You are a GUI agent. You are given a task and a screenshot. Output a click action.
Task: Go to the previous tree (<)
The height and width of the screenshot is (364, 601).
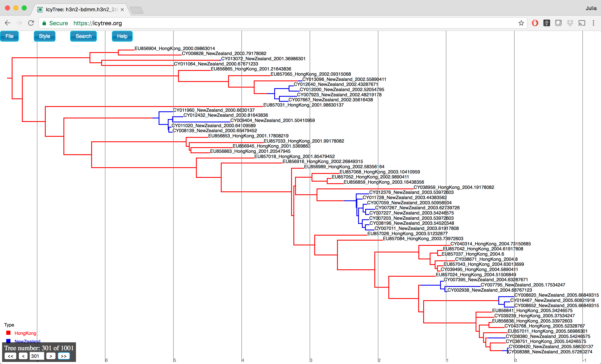pos(23,356)
